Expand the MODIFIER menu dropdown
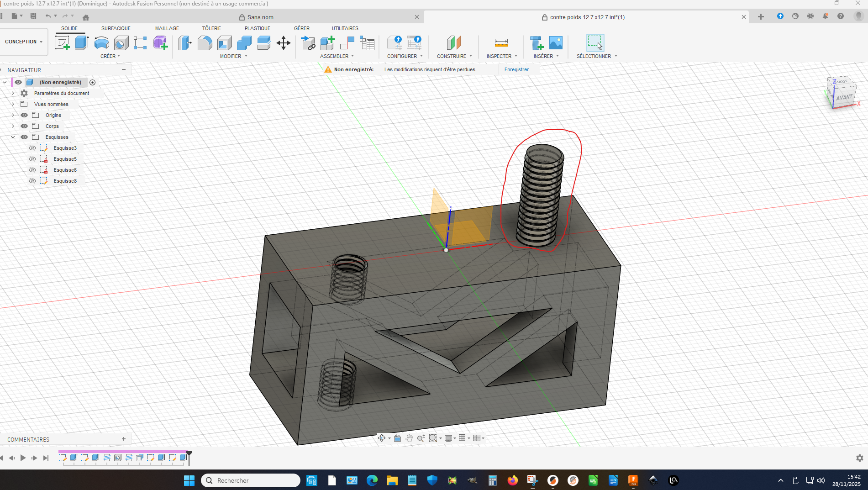This screenshot has width=868, height=490. coord(233,56)
